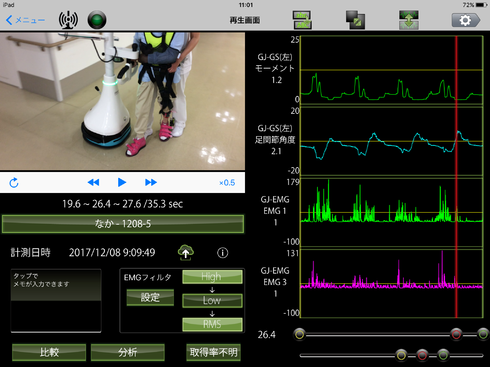
Task: Open the overlay layers icon in toolbar
Action: pyautogui.click(x=355, y=20)
